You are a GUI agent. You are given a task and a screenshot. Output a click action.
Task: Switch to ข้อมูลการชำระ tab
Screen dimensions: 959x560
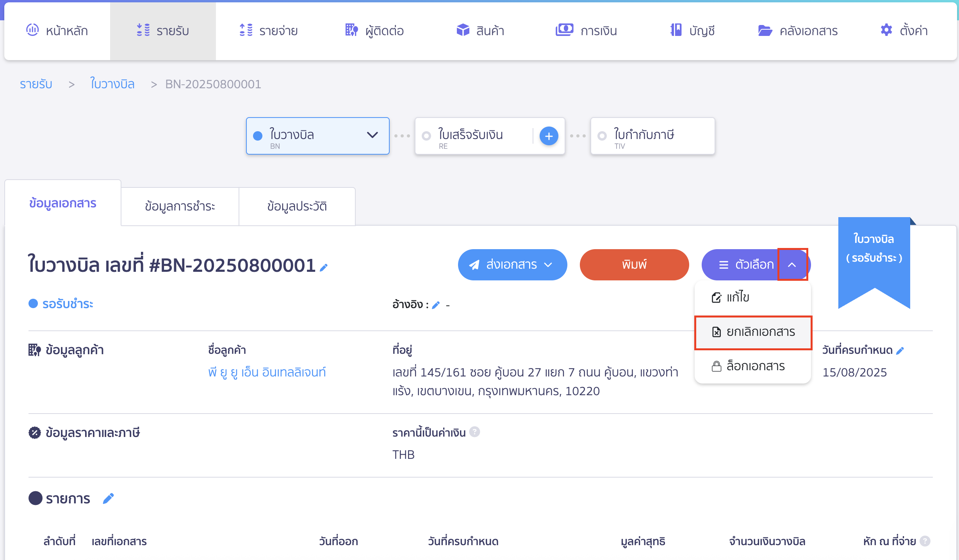tap(180, 207)
